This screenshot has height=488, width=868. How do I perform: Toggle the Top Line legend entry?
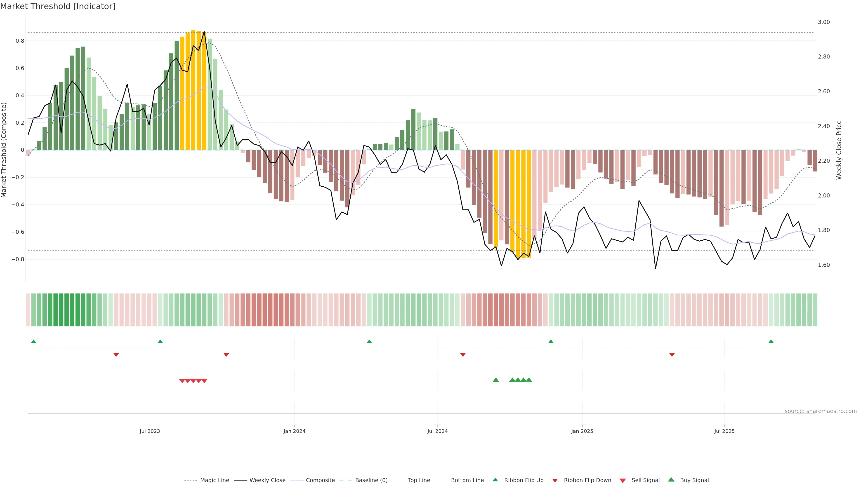[419, 480]
